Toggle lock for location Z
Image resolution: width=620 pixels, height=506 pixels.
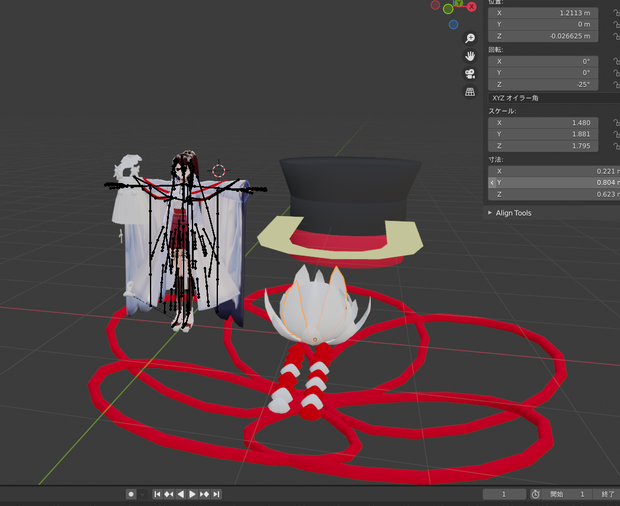coord(616,36)
